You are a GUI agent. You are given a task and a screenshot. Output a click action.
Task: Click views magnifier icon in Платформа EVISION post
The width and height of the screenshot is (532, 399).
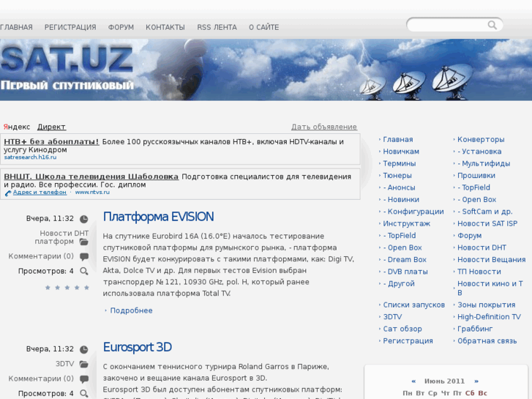point(84,271)
